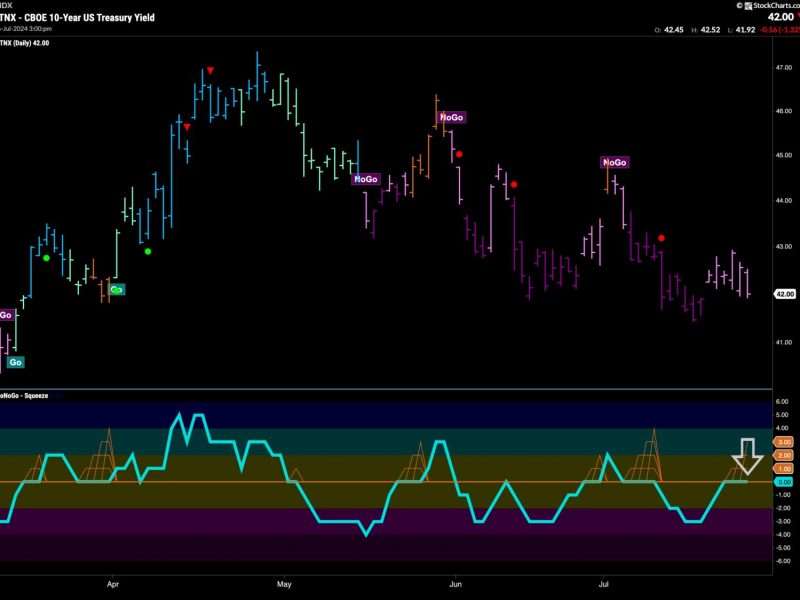Click the -3.00 oscillator axis label

782,521
